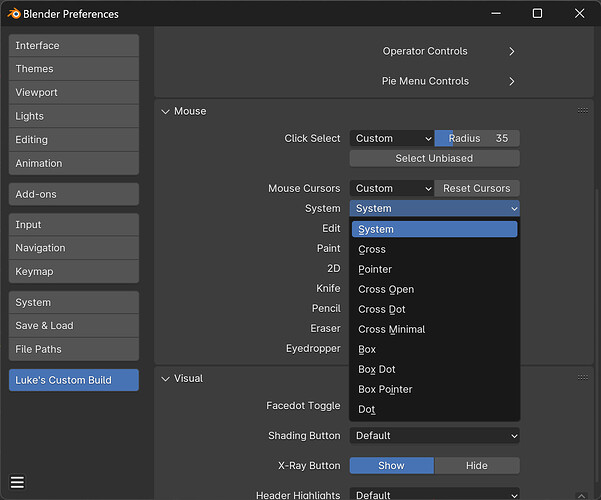Open the Mouse Cursors Custom dropdown
Image resolution: width=601 pixels, height=500 pixels.
click(392, 188)
